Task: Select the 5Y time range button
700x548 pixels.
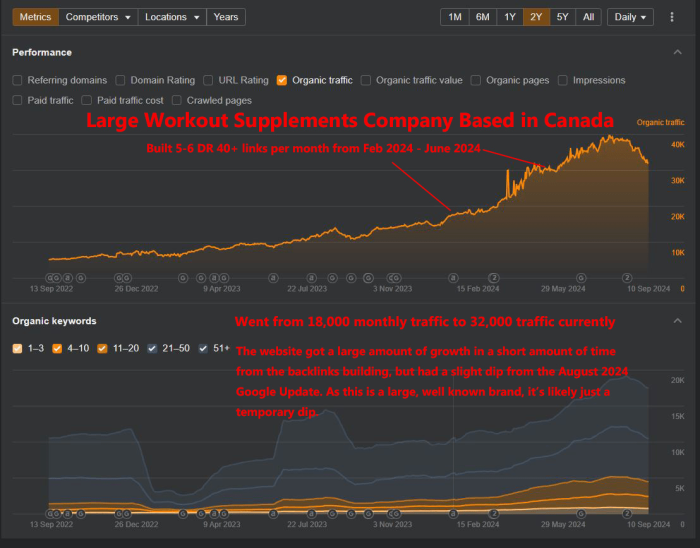Action: click(x=563, y=17)
